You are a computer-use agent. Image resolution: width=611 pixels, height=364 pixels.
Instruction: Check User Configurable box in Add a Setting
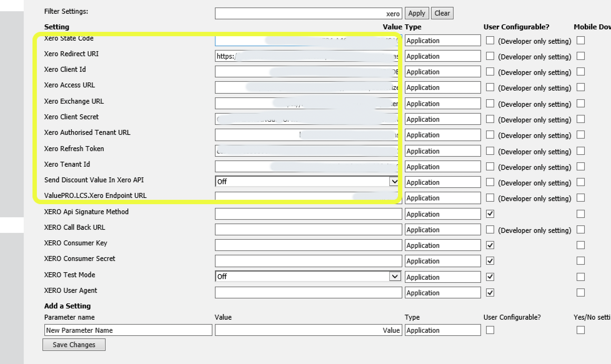pos(490,330)
